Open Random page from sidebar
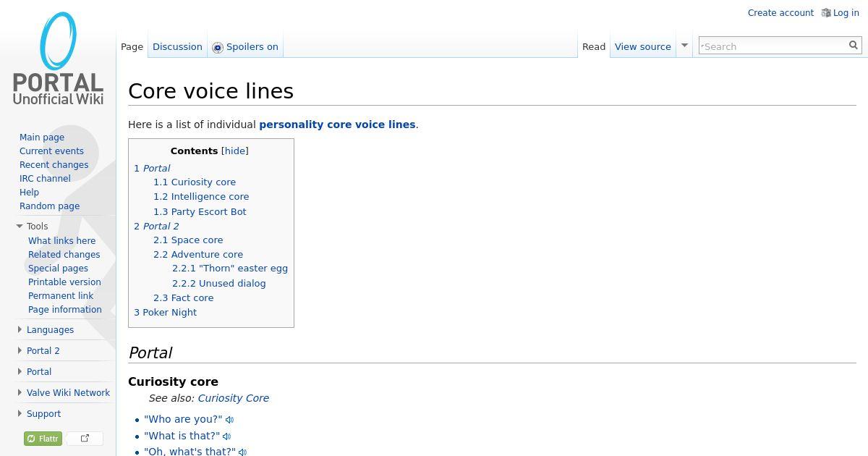 [49, 206]
